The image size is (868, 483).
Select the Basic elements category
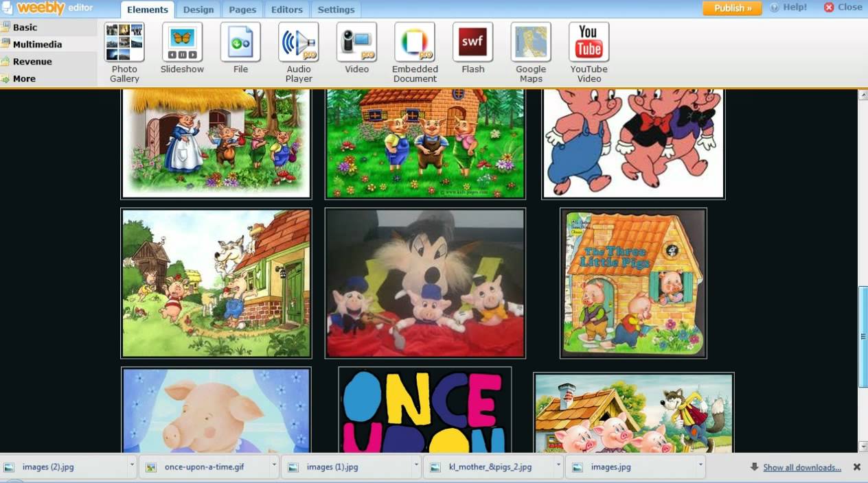click(48, 27)
